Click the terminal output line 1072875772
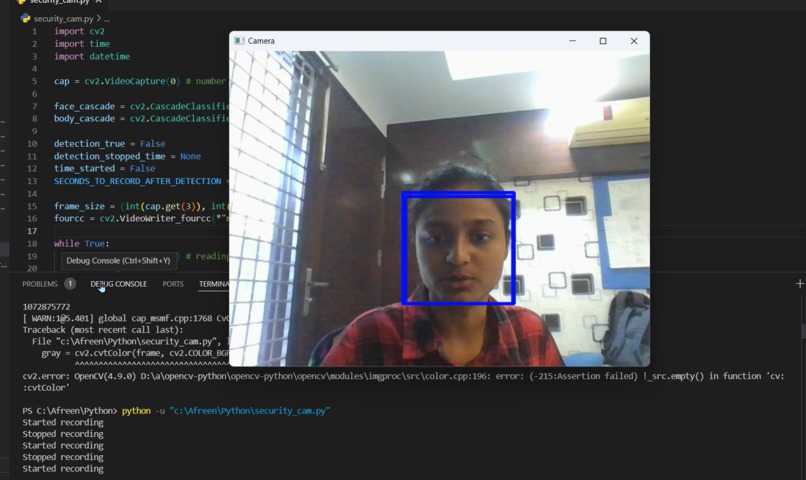806x480 pixels. tap(46, 307)
